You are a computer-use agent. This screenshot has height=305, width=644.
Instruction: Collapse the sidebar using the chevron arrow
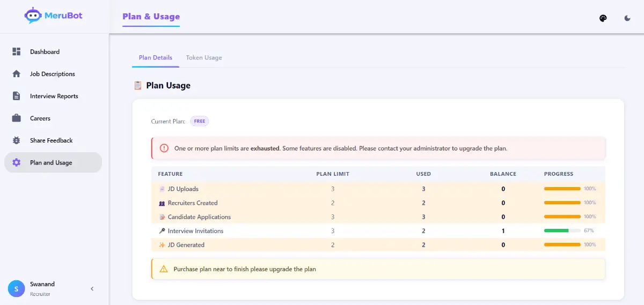coord(92,289)
